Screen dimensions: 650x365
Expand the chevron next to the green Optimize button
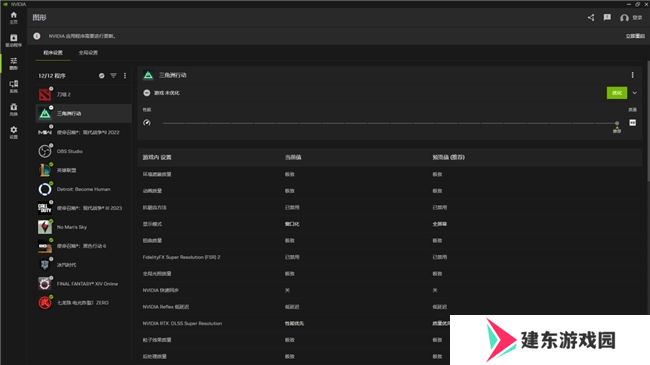click(x=635, y=93)
